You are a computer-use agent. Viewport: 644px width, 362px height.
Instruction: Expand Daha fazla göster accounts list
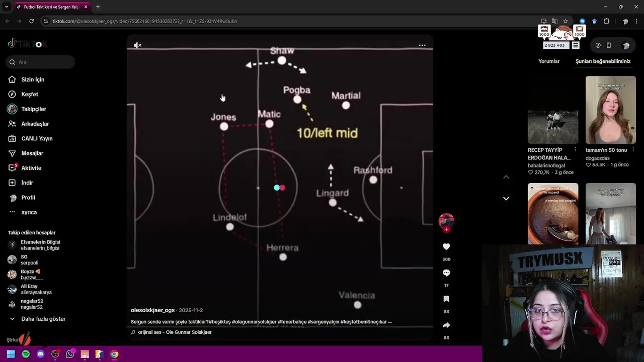click(43, 319)
